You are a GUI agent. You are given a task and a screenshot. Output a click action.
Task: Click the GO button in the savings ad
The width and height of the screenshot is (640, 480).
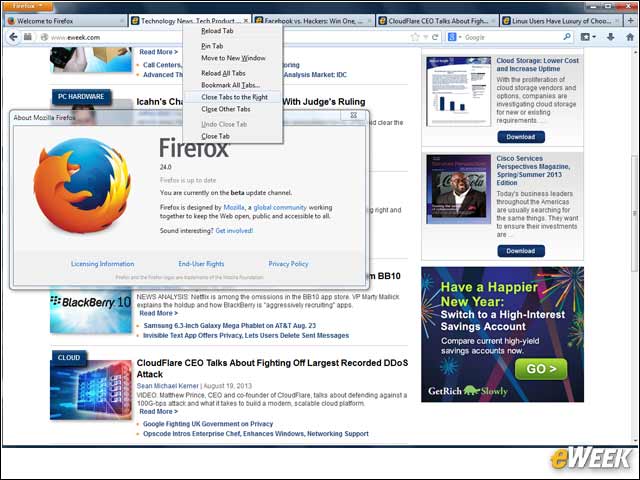(x=541, y=369)
